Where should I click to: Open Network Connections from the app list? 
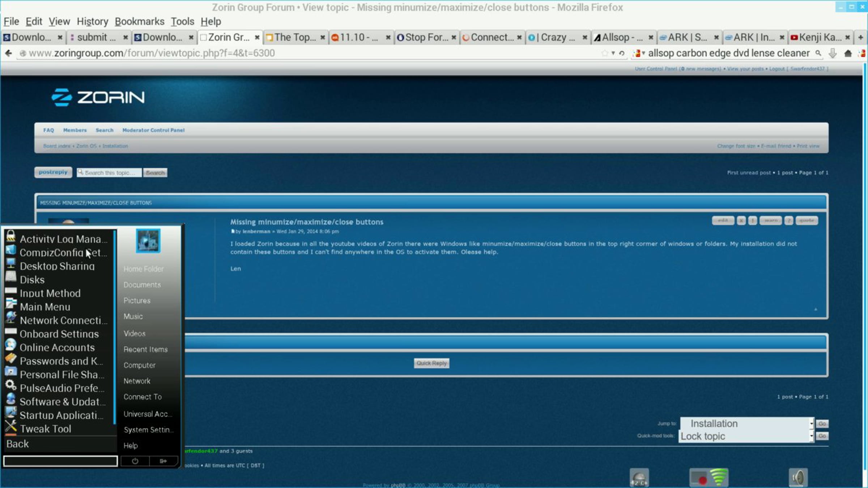coord(60,320)
